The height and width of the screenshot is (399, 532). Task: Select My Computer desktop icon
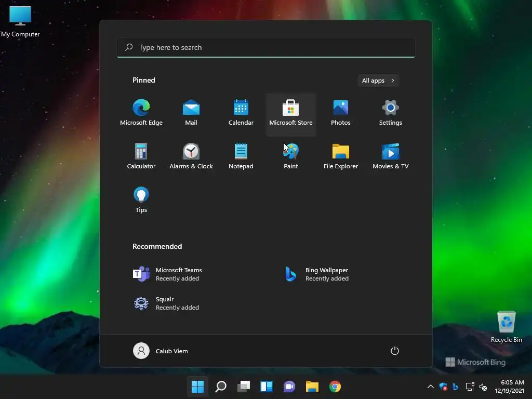tap(20, 21)
